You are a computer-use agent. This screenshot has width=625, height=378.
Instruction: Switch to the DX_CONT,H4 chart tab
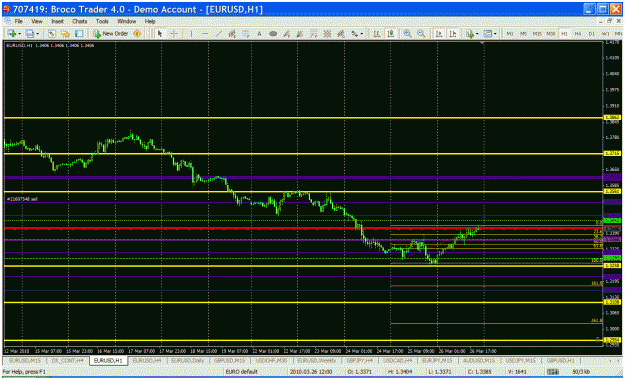click(67, 360)
